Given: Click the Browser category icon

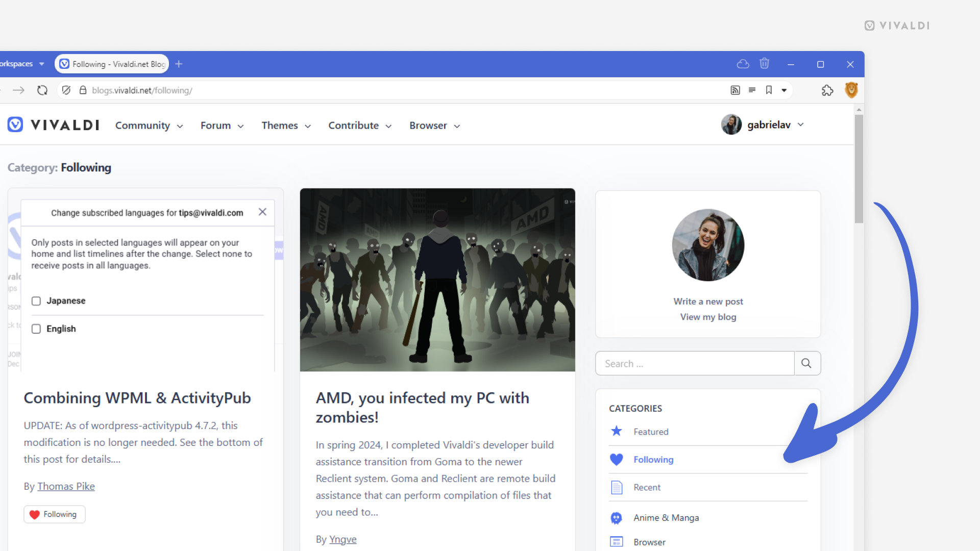Looking at the screenshot, I should point(617,542).
